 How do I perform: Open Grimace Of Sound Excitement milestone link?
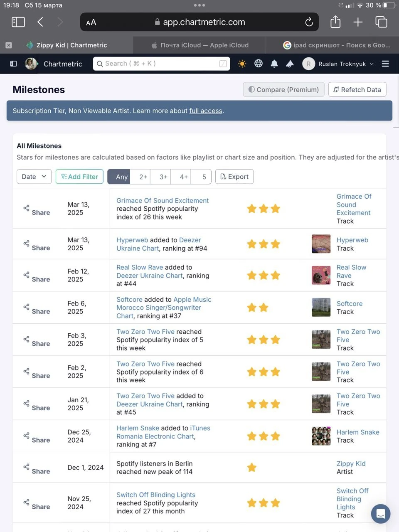click(163, 200)
